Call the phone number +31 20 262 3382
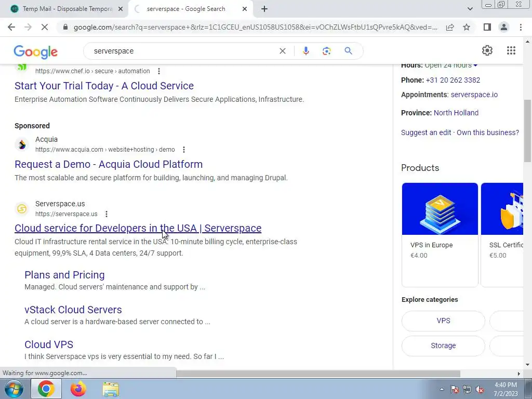 pyautogui.click(x=453, y=80)
